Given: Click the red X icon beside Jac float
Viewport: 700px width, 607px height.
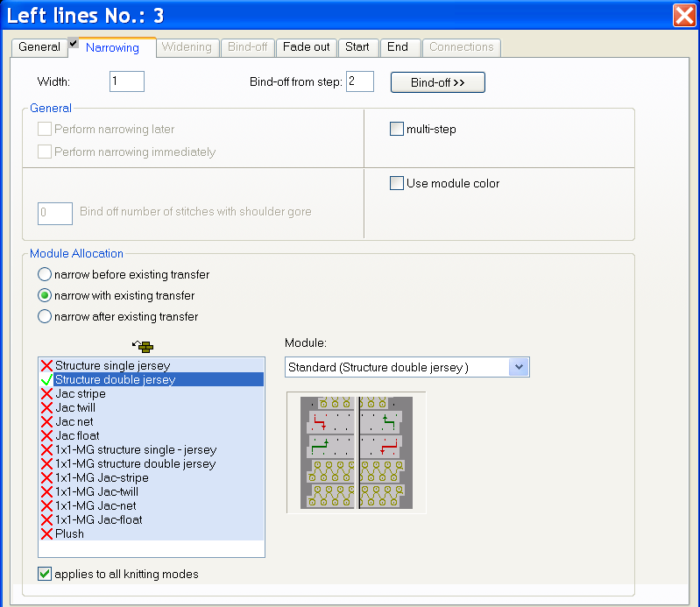Looking at the screenshot, I should [x=46, y=436].
